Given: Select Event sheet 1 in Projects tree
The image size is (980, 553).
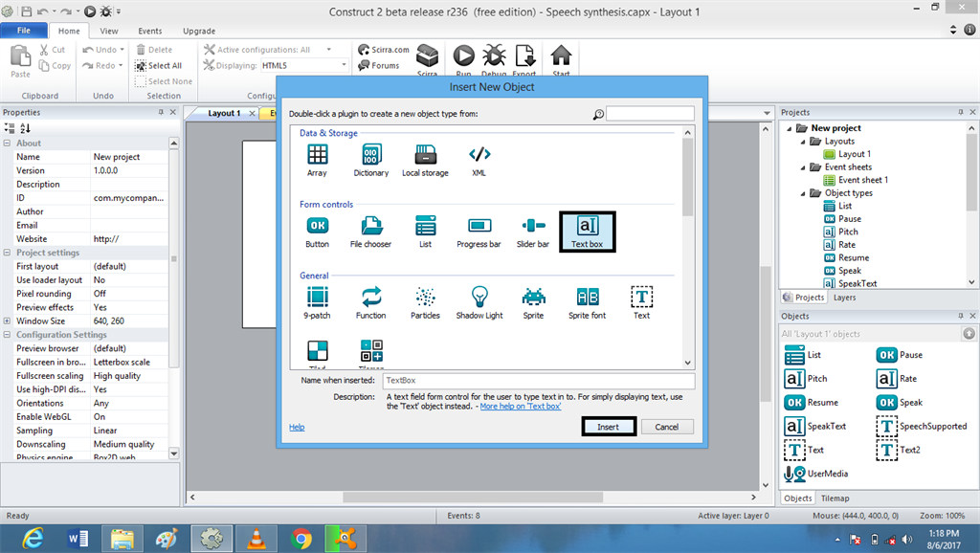Looking at the screenshot, I should 856,180.
